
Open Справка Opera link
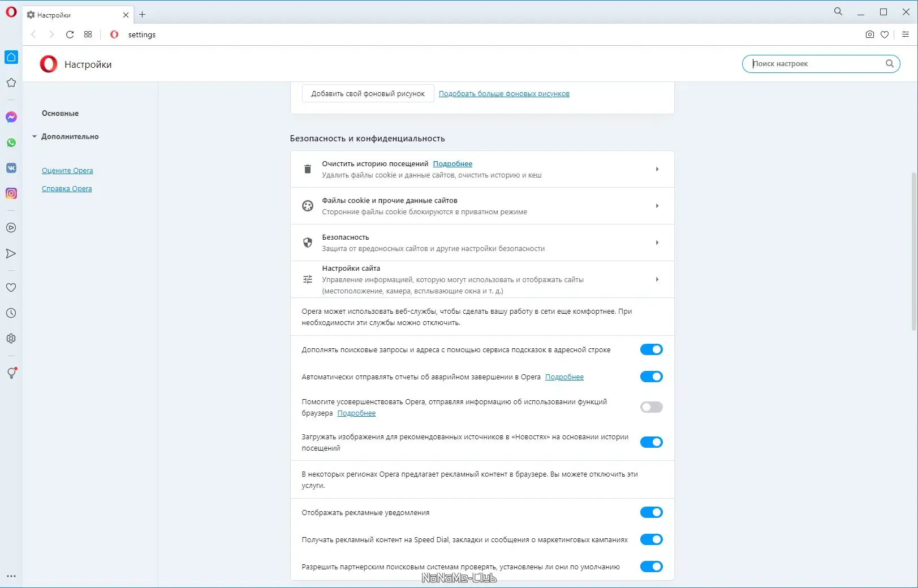pyautogui.click(x=67, y=189)
